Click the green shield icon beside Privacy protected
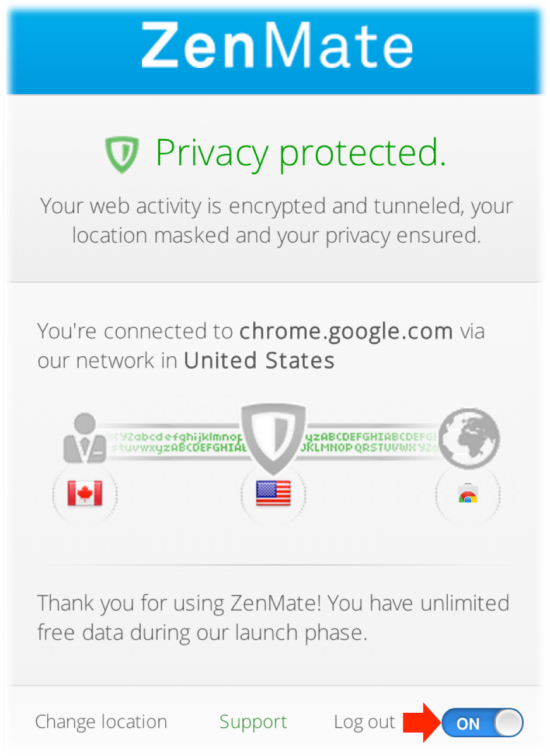 tap(121, 155)
